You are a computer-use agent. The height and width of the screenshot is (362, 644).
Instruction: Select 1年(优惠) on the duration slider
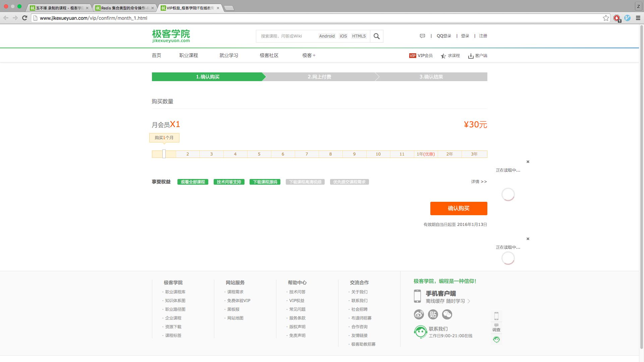pos(426,154)
